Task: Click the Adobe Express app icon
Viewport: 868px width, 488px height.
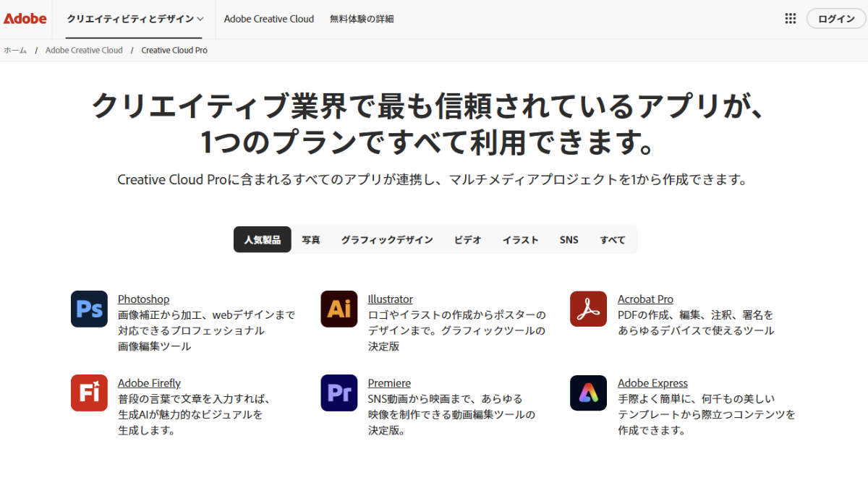Action: pos(587,393)
